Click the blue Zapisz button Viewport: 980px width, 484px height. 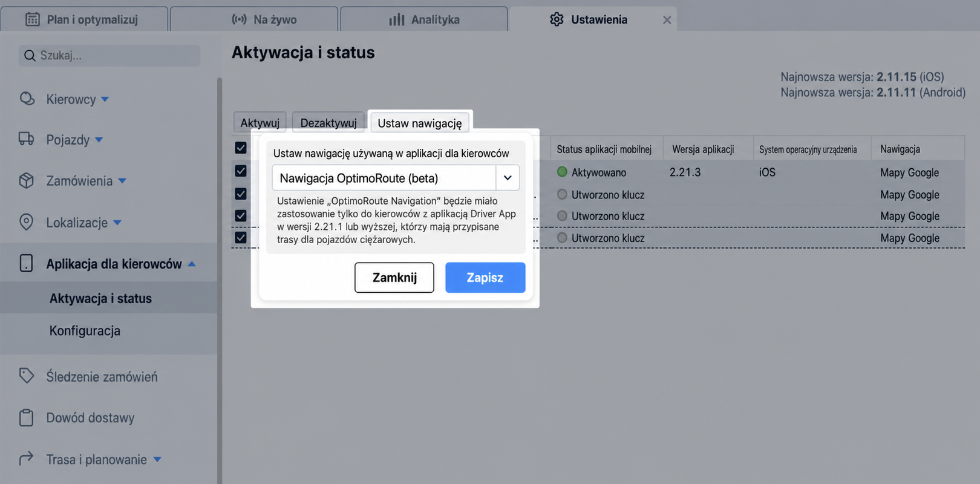[x=485, y=277]
